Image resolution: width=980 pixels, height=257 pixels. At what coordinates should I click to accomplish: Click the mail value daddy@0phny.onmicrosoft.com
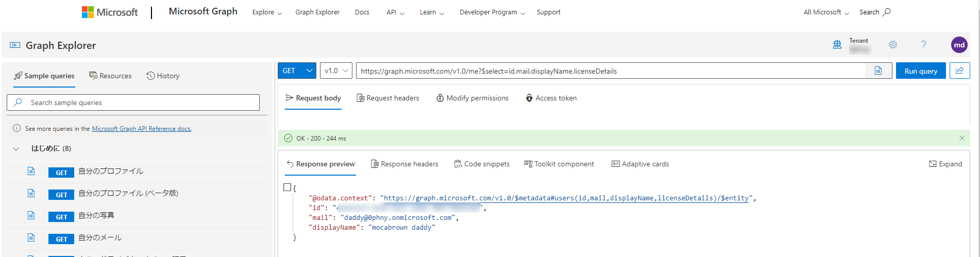pos(398,217)
